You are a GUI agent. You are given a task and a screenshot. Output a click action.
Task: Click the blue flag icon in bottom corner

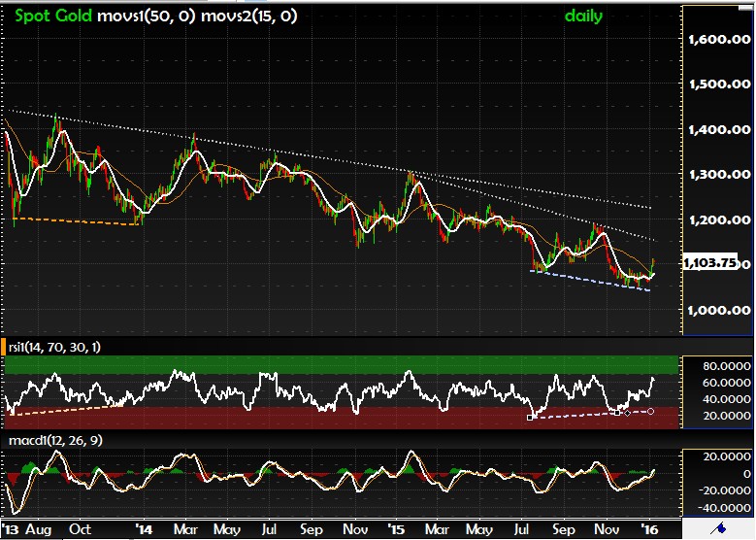point(719,527)
